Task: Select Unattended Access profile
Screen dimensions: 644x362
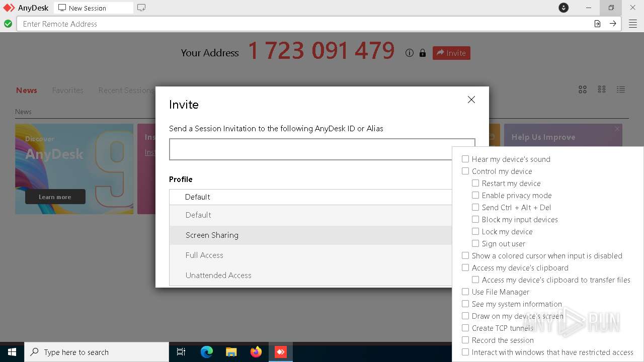Action: point(310,276)
